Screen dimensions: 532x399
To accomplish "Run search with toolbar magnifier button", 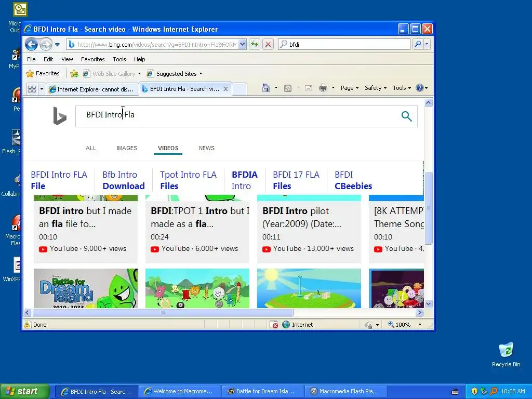I will coord(418,44).
